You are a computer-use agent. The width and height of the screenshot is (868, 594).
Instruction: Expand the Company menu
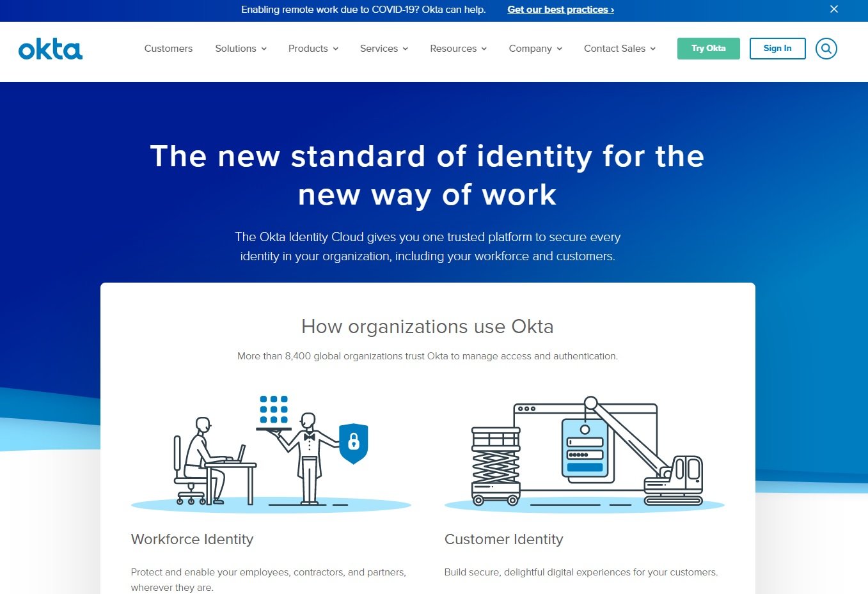click(535, 49)
